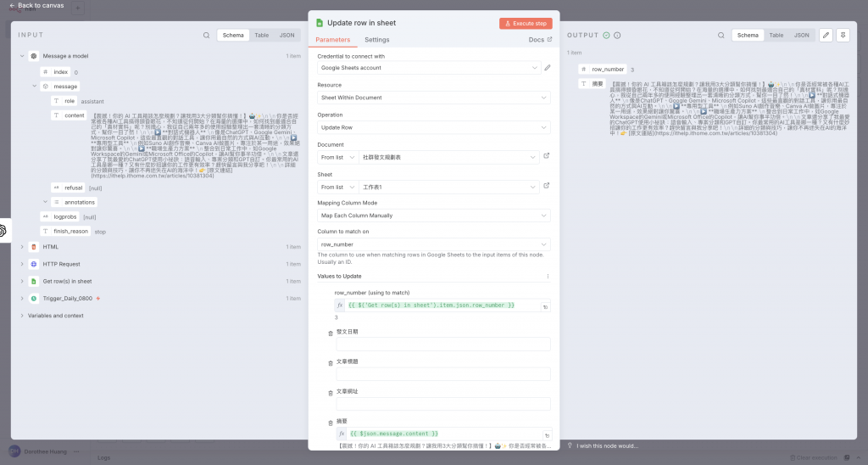
Task: Expand Get row(s) in sheet input
Action: tap(22, 281)
